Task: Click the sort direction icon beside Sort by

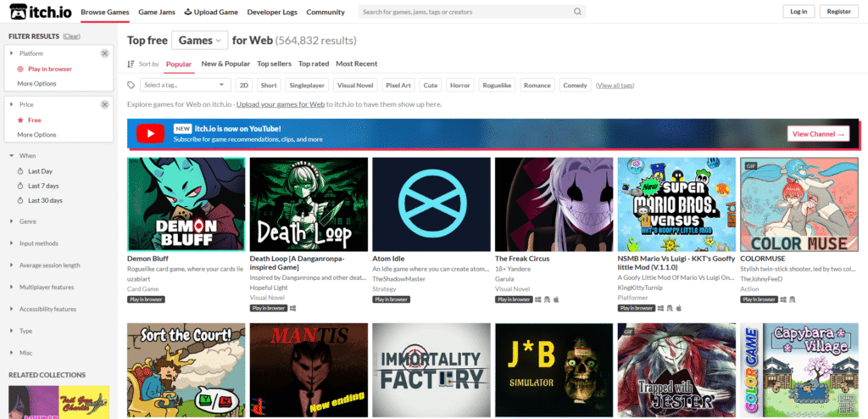Action: pos(131,64)
